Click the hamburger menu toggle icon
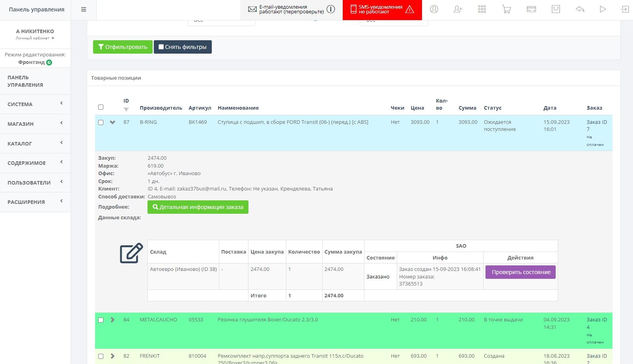This screenshot has width=633, height=364. (84, 9)
